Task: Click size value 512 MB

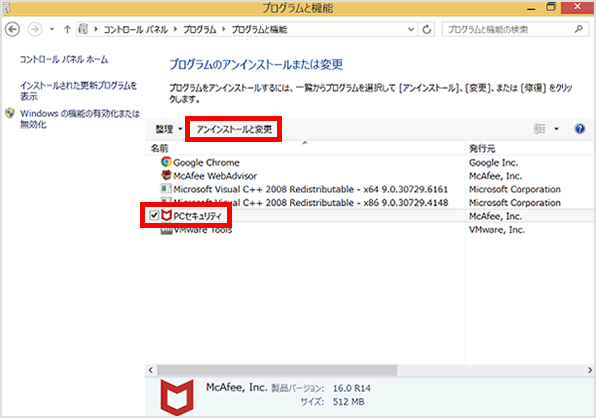Action: (349, 402)
